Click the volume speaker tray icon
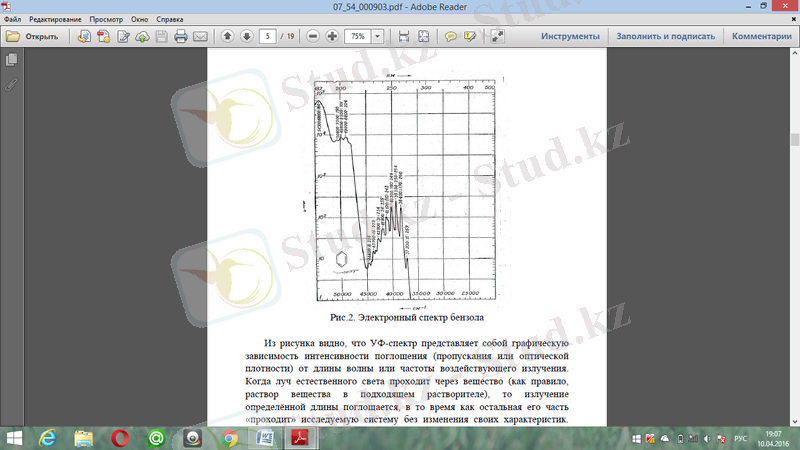800x450 pixels. [x=707, y=439]
